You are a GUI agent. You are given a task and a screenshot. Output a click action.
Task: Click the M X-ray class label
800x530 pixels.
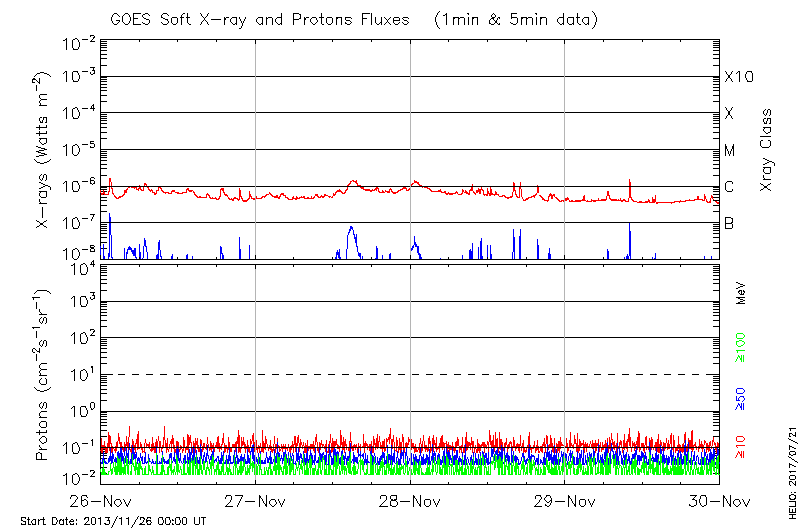click(x=730, y=151)
